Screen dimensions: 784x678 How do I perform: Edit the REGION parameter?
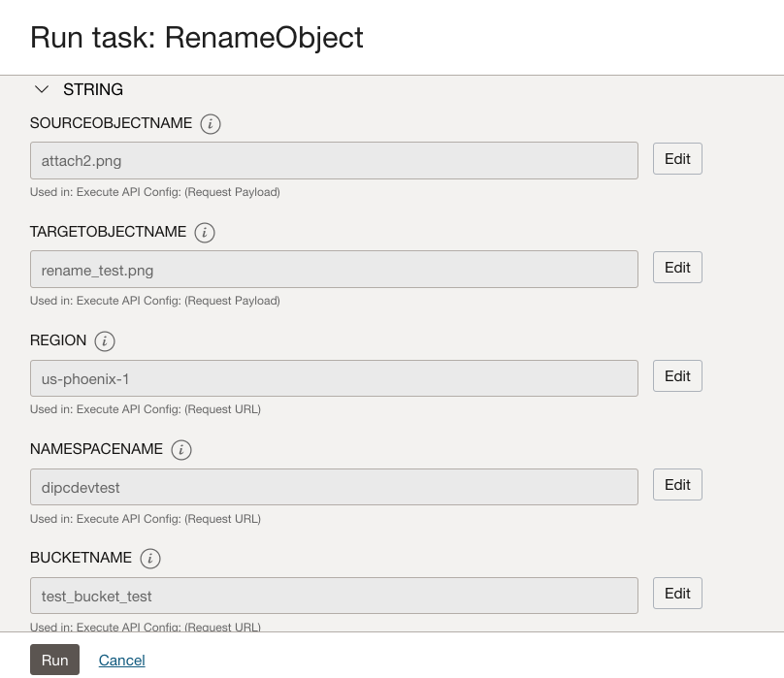coord(677,375)
